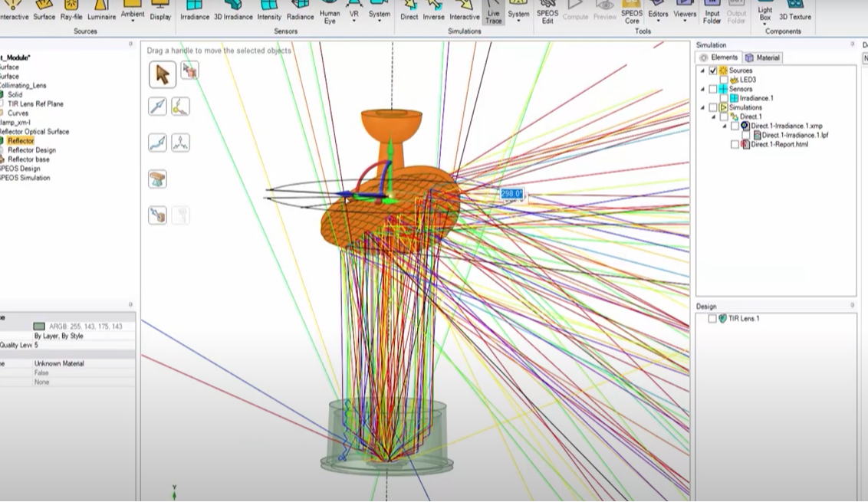Screen dimensions: 868x502
Task: Check the TIR Lens.1 design checkbox
Action: pos(712,318)
